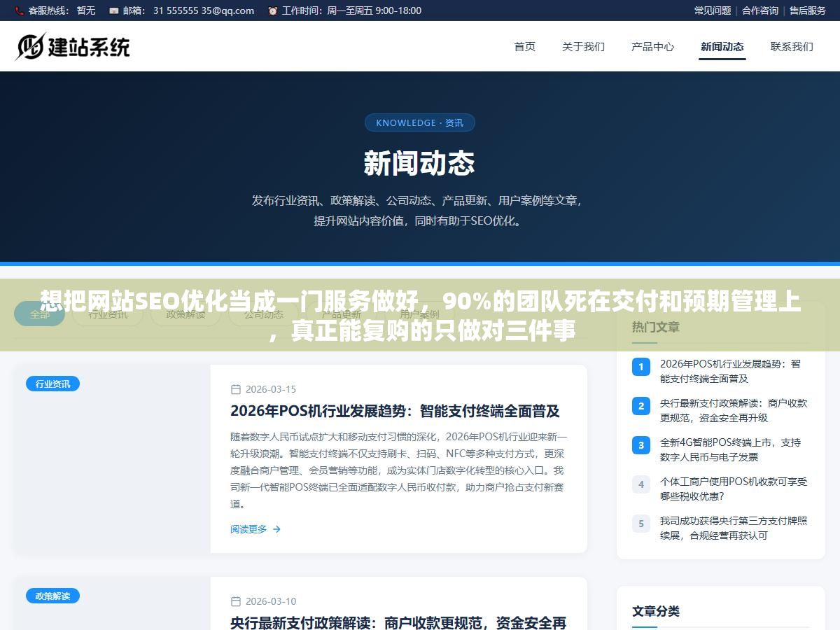Open hot article 全新4G智能POS终端上市
Viewport: 840px width, 630px height.
(x=730, y=449)
